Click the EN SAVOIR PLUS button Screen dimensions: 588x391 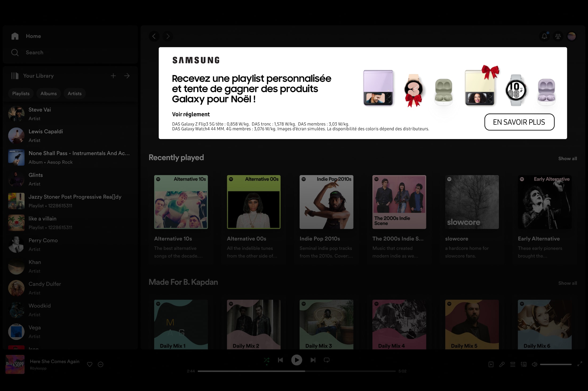519,122
